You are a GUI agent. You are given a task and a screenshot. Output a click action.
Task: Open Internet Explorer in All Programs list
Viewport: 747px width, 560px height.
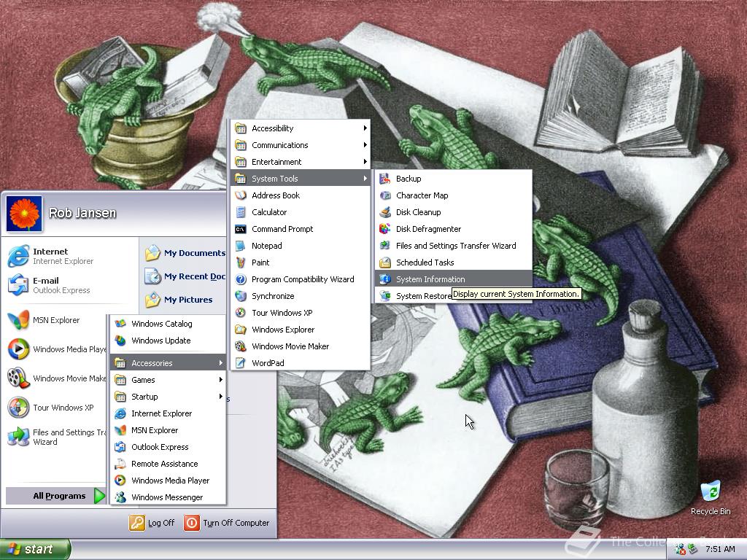pyautogui.click(x=169, y=413)
